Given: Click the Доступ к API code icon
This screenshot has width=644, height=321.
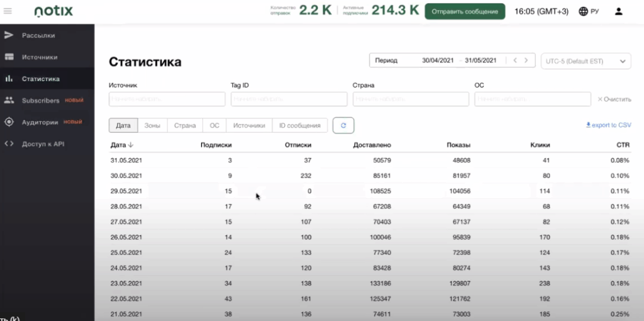Looking at the screenshot, I should pyautogui.click(x=9, y=144).
